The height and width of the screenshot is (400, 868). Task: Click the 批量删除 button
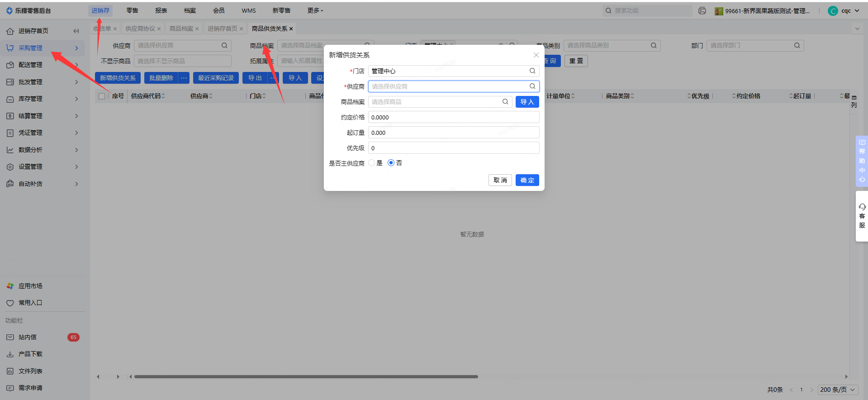(161, 78)
